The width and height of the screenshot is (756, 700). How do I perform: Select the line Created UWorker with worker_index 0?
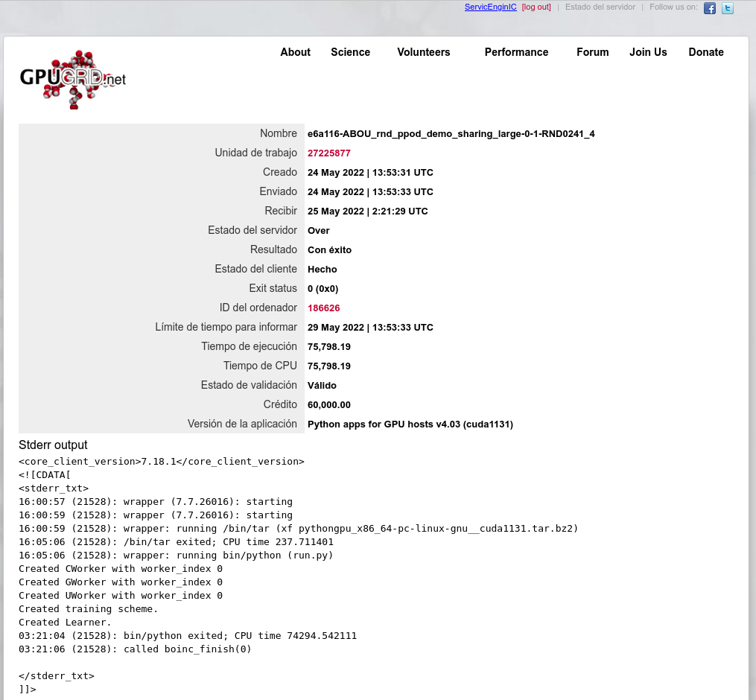121,596
